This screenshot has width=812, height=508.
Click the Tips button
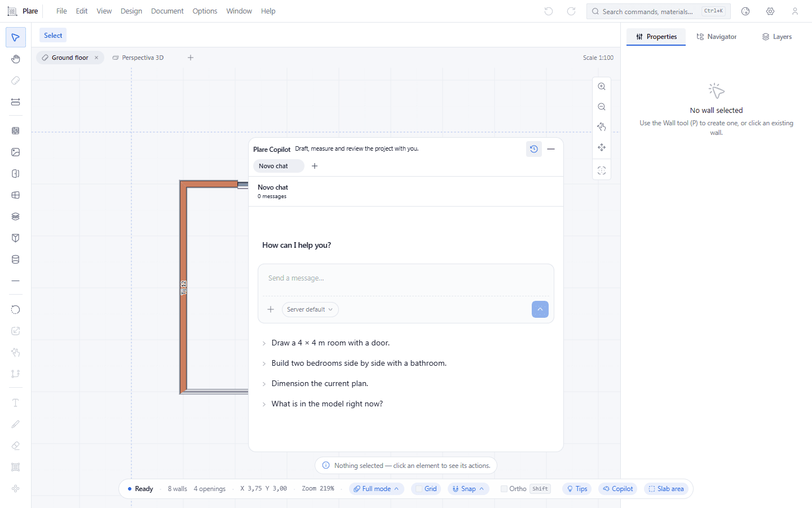click(x=577, y=489)
